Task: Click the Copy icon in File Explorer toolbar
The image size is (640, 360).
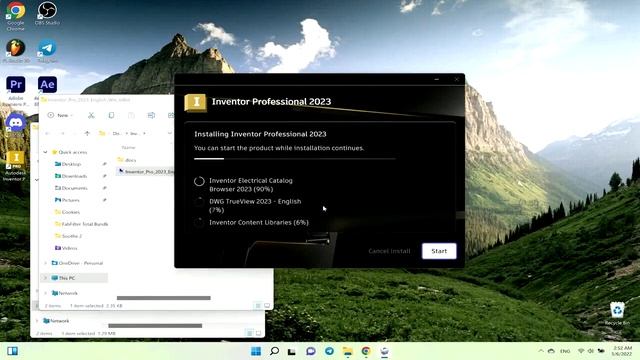Action: click(x=111, y=116)
